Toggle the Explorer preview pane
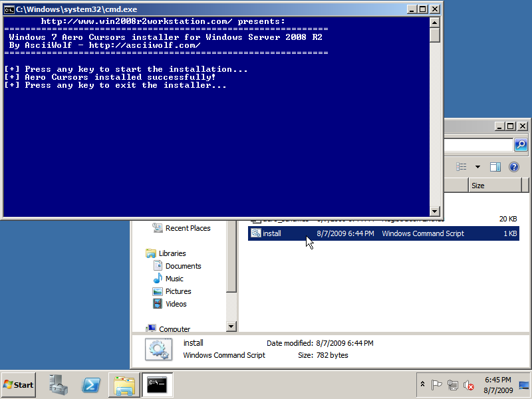The width and height of the screenshot is (532, 399). click(x=495, y=167)
